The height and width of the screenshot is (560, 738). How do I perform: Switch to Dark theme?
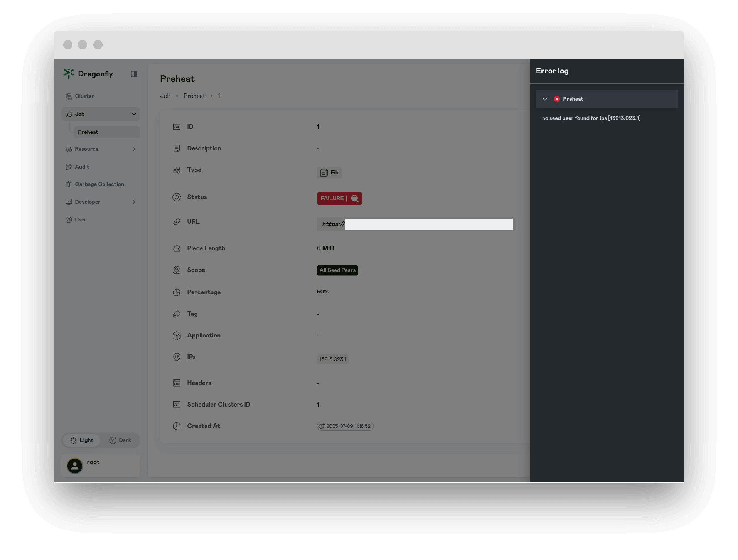pos(120,440)
